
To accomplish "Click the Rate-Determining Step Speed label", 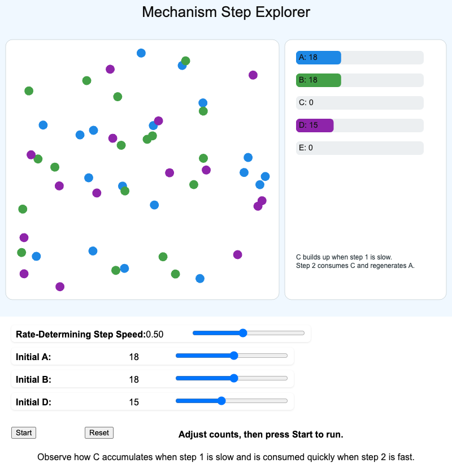I will 80,334.
